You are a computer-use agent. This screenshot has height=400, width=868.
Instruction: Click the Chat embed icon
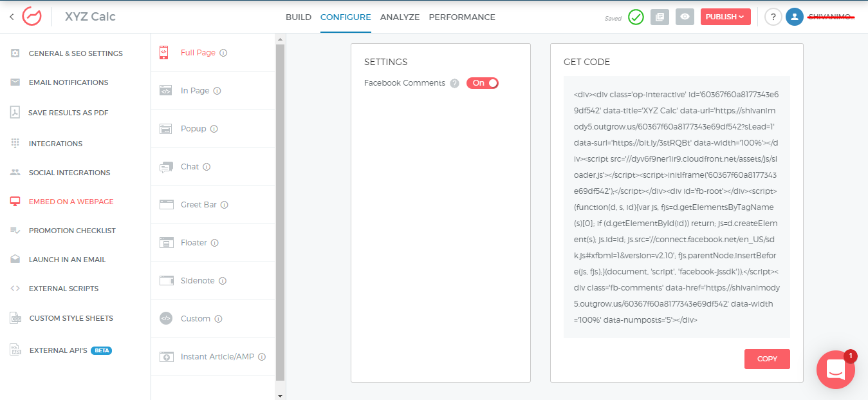tap(166, 167)
